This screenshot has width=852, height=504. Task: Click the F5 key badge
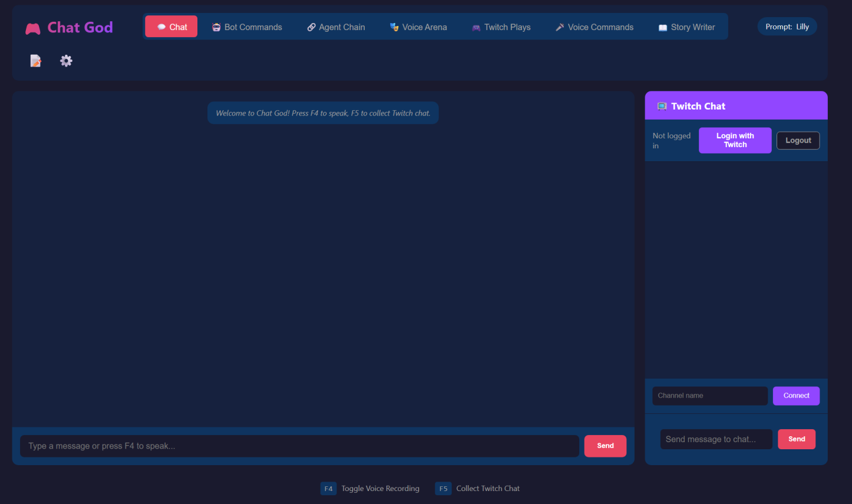tap(443, 489)
